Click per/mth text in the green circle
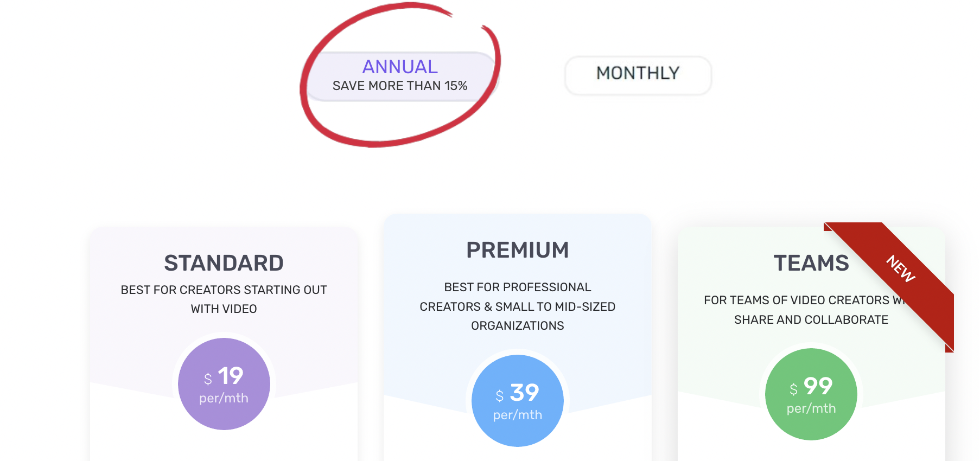The width and height of the screenshot is (980, 461). 811,408
